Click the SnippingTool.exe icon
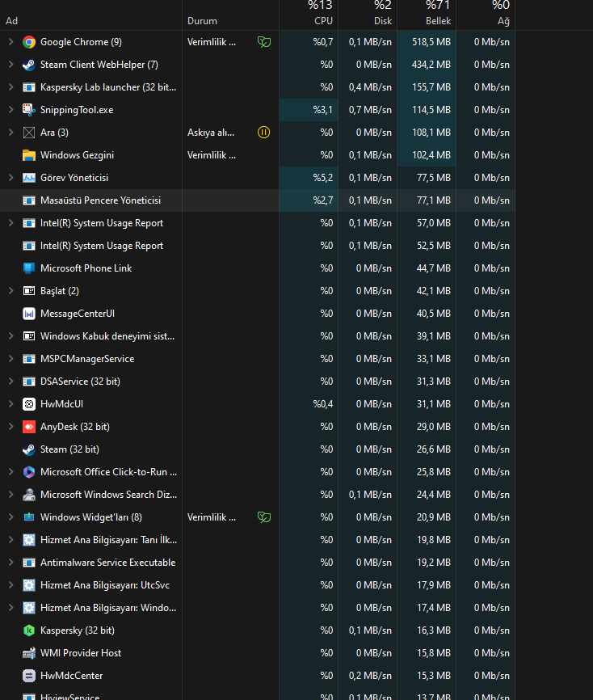 pyautogui.click(x=29, y=110)
